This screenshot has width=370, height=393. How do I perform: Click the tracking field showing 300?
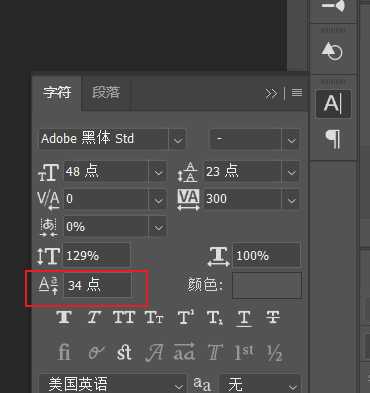pyautogui.click(x=243, y=199)
